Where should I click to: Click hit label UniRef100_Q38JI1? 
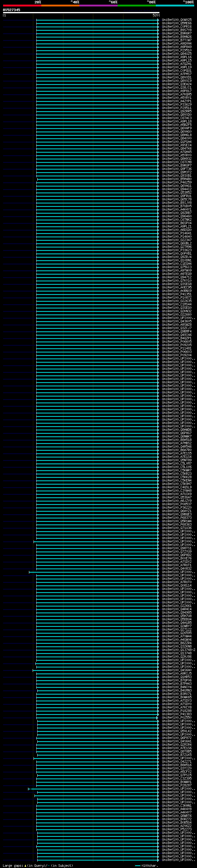[177, 88]
